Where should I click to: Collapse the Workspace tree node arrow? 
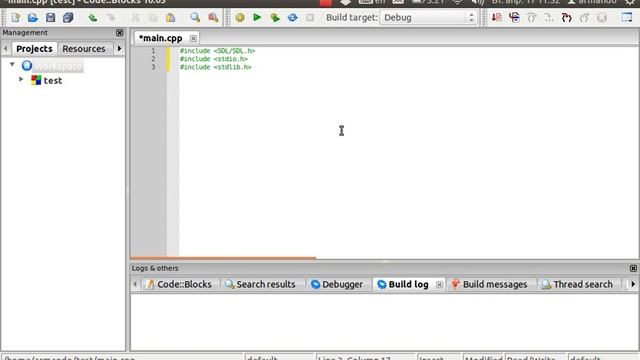pos(12,64)
